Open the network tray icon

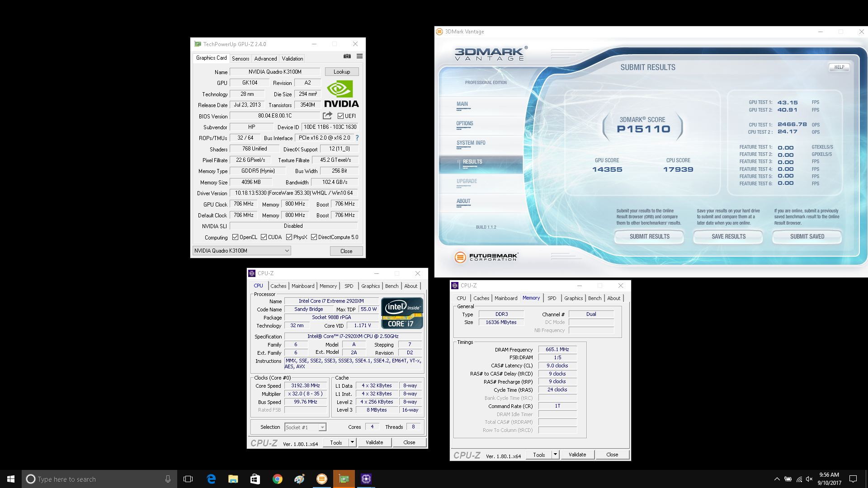[x=799, y=479]
